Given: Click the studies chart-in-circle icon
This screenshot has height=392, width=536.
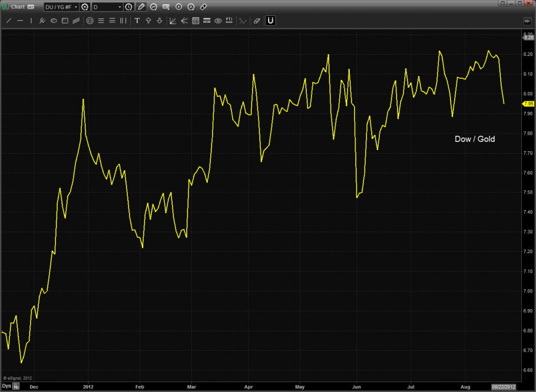Looking at the screenshot, I should click(154, 7).
